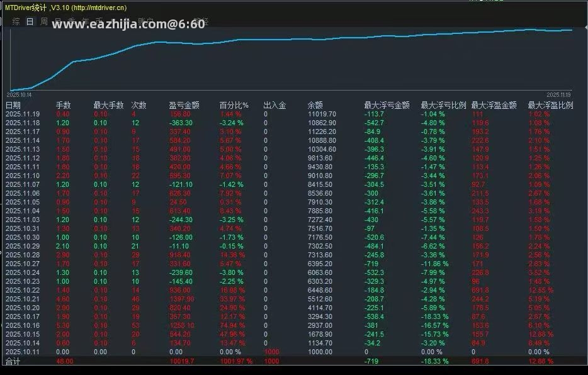Switch to the 综 summary tab
Screen dimensions: 588x375
point(16,22)
